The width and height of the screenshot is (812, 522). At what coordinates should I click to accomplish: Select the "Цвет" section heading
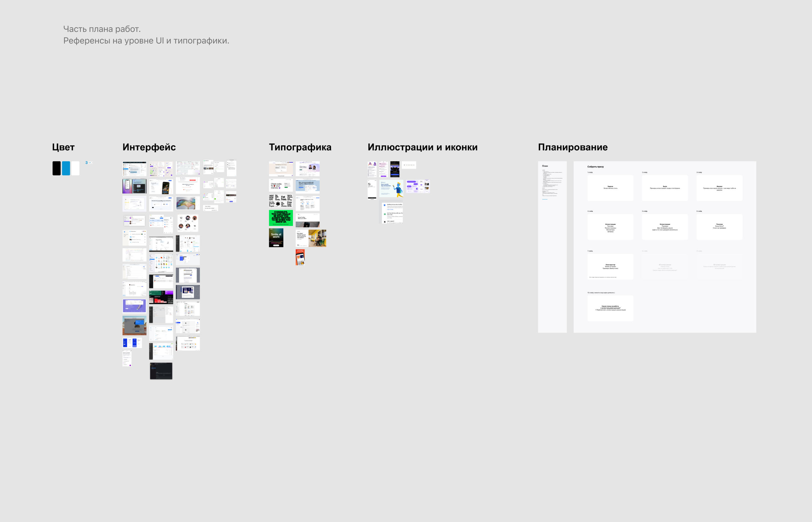tap(64, 147)
